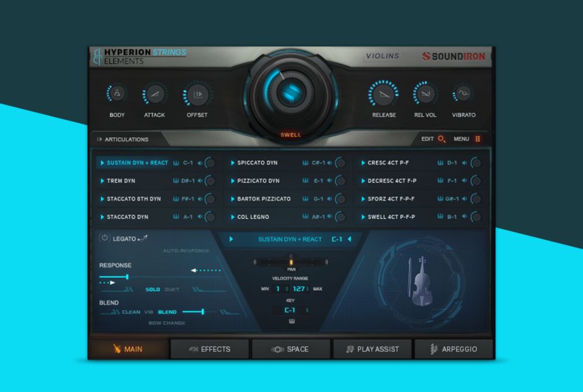Switch to the Effects tab

point(210,350)
